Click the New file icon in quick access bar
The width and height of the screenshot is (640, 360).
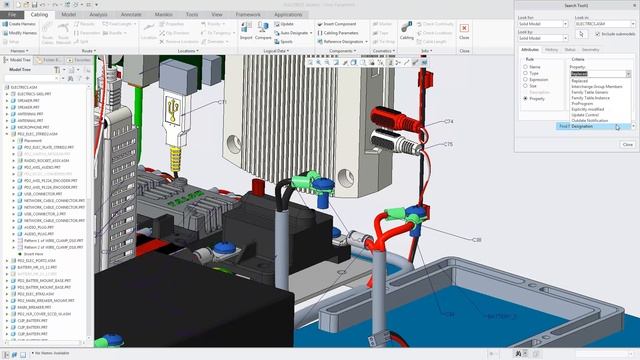(18, 5)
